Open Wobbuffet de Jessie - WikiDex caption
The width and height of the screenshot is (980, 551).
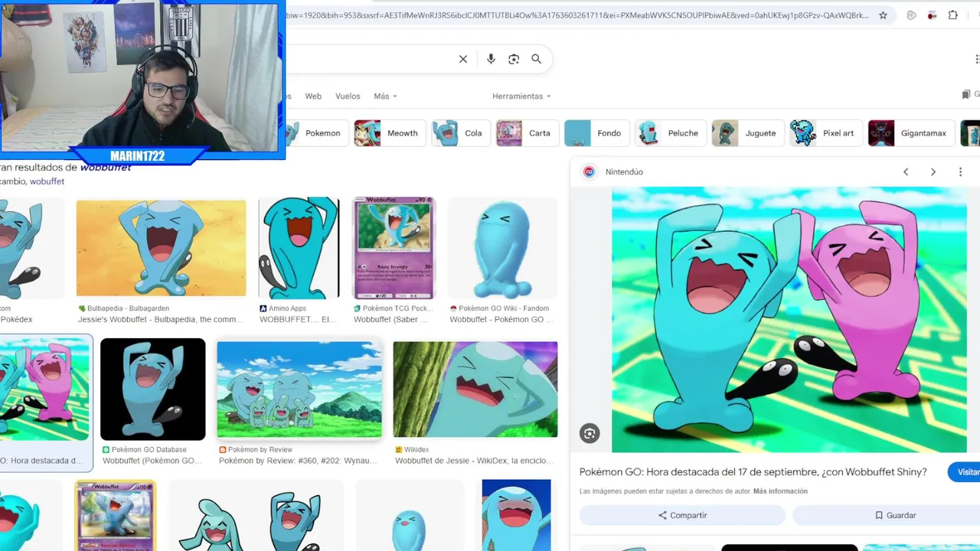click(x=472, y=461)
